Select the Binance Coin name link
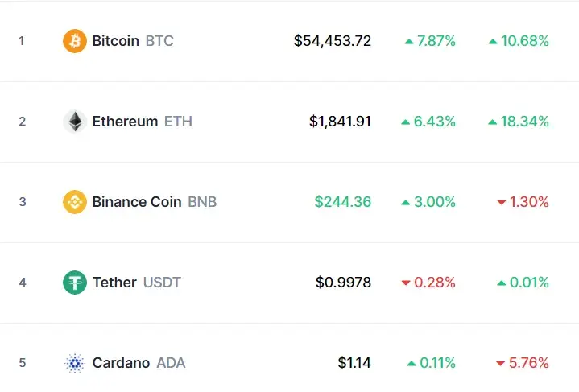 [137, 202]
